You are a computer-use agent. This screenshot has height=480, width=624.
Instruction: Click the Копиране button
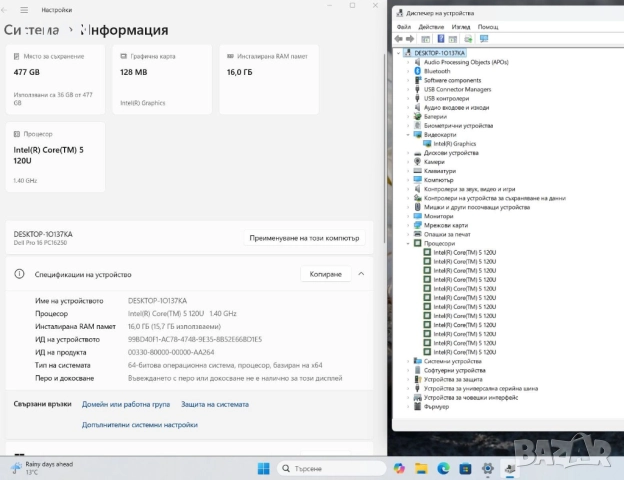pos(326,274)
